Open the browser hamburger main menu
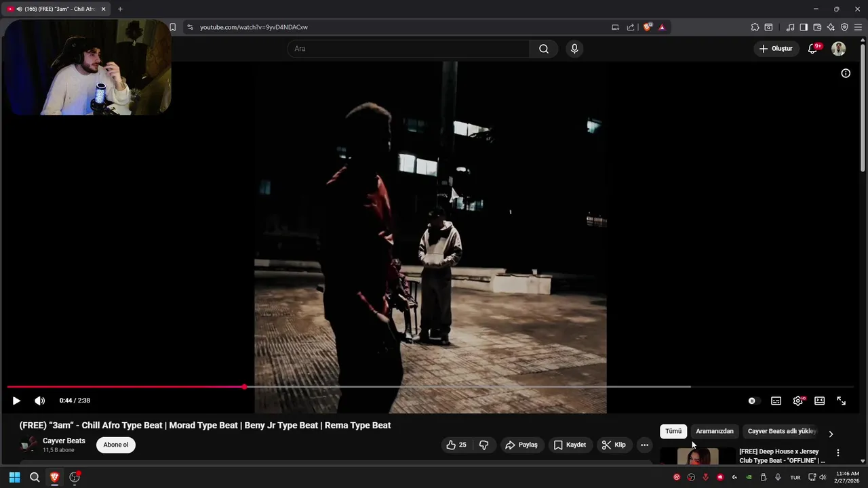The image size is (868, 488). 858,27
